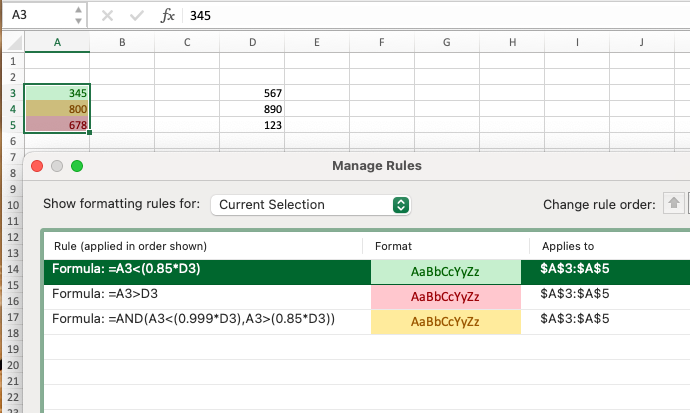The width and height of the screenshot is (690, 413).
Task: Click the confirm checkmark in formula bar
Action: (x=137, y=16)
